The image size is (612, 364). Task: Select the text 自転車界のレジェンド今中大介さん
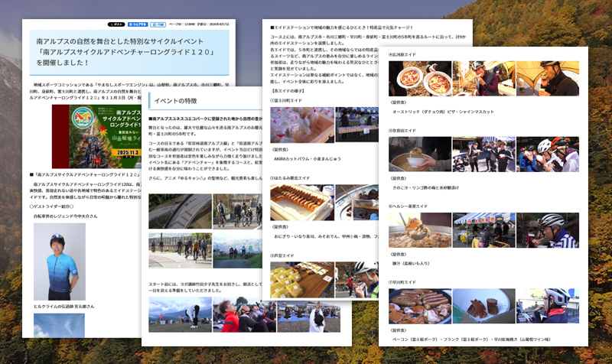(x=66, y=216)
